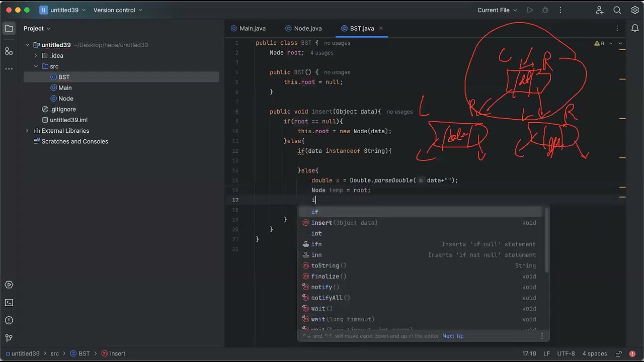This screenshot has width=644, height=362.
Task: Change 4 spaces indent setting
Action: (x=595, y=354)
